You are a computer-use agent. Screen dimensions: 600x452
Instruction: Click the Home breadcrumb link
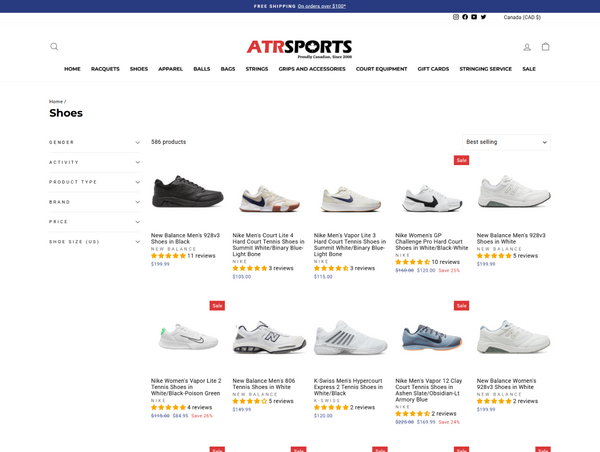coord(56,101)
